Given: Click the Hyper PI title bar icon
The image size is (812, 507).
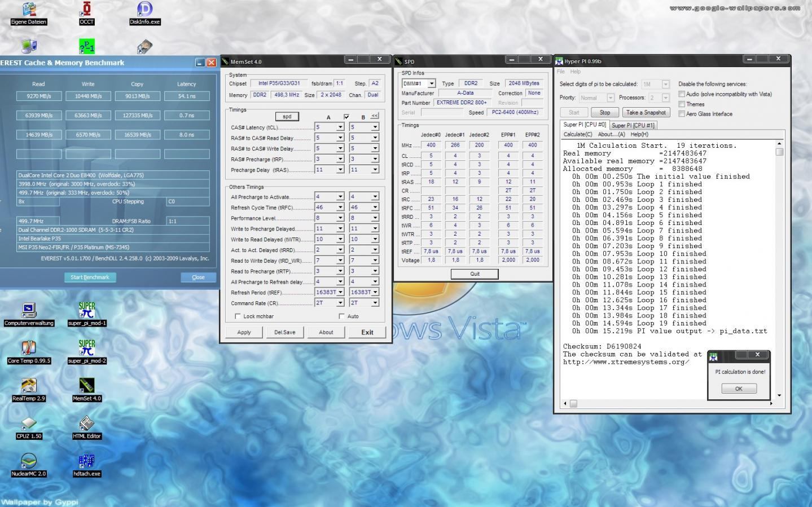Looking at the screenshot, I should click(559, 61).
